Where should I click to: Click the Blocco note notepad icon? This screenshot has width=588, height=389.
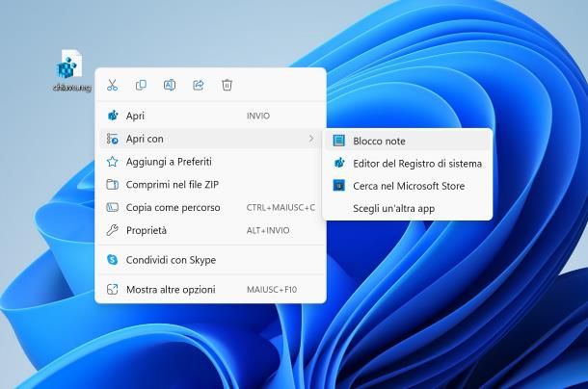338,141
